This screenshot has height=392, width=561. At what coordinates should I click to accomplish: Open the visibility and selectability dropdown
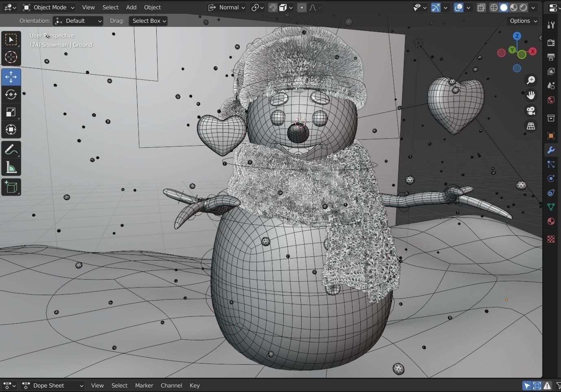(x=420, y=7)
